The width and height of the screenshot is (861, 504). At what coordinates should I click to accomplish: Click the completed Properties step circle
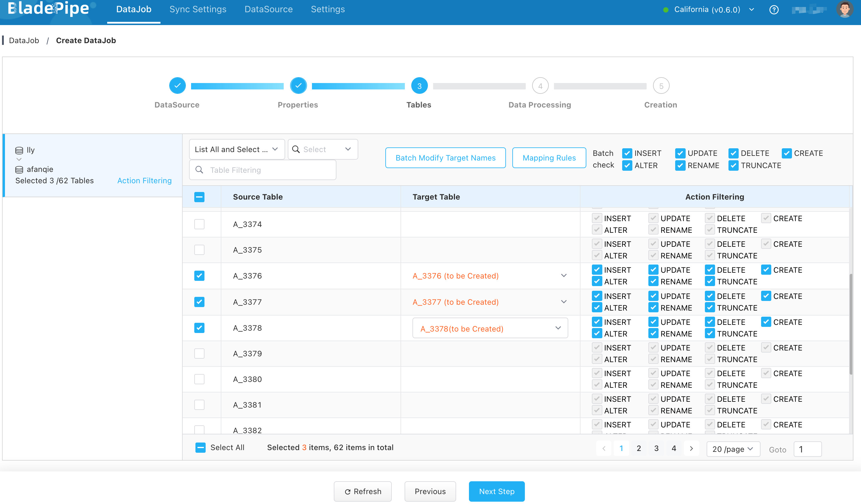(x=298, y=86)
